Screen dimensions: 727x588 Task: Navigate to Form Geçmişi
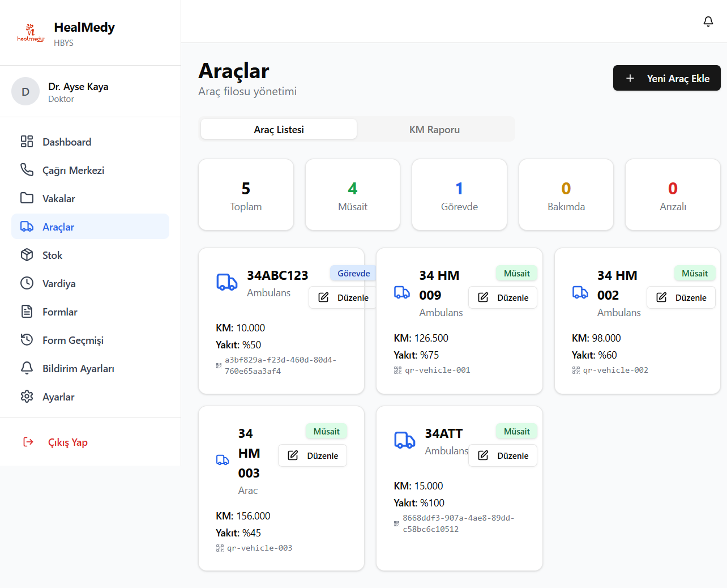[x=72, y=340]
